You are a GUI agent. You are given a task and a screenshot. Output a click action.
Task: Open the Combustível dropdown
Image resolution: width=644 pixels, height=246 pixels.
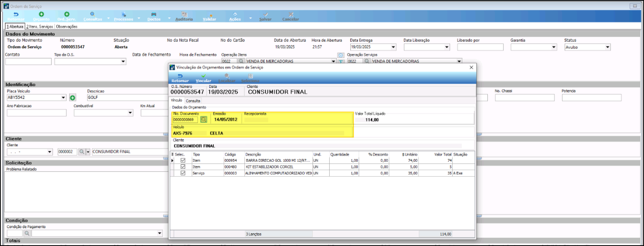coord(130,113)
